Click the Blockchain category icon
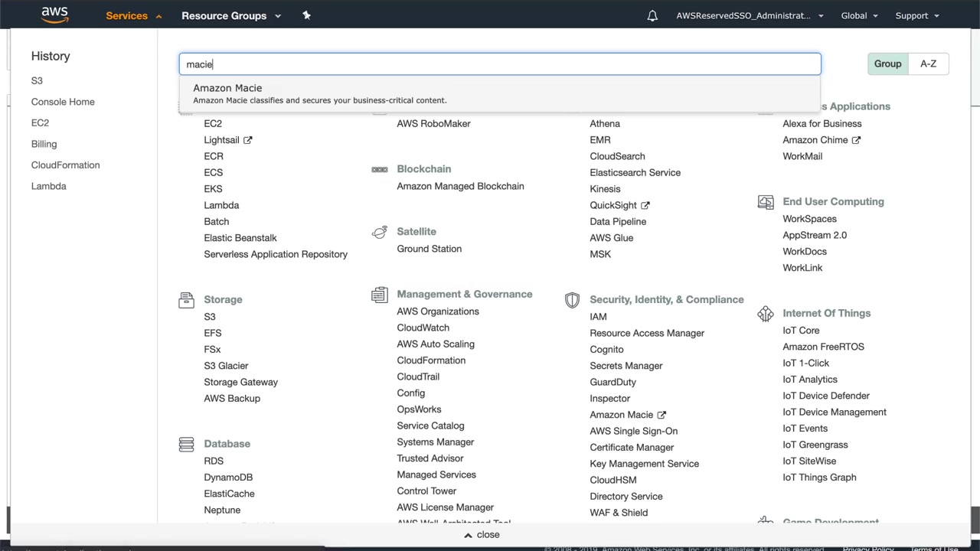The image size is (980, 551). tap(379, 169)
